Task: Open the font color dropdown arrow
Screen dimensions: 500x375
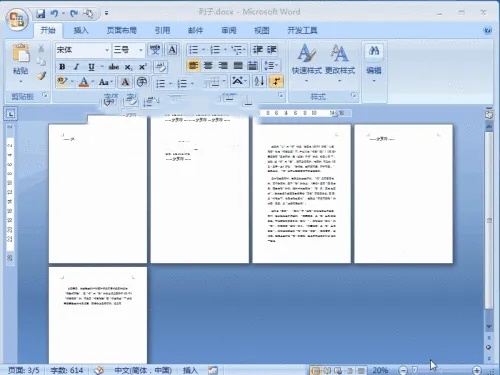Action: coord(92,82)
